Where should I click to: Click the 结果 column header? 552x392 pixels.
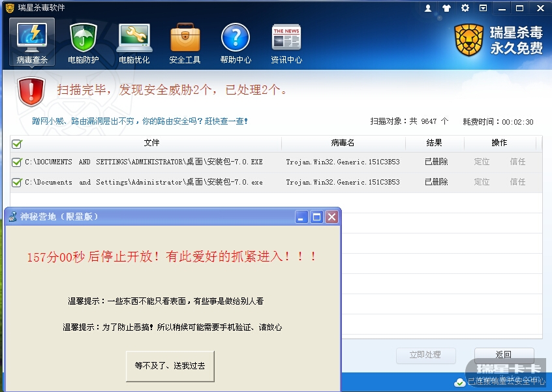tap(434, 143)
